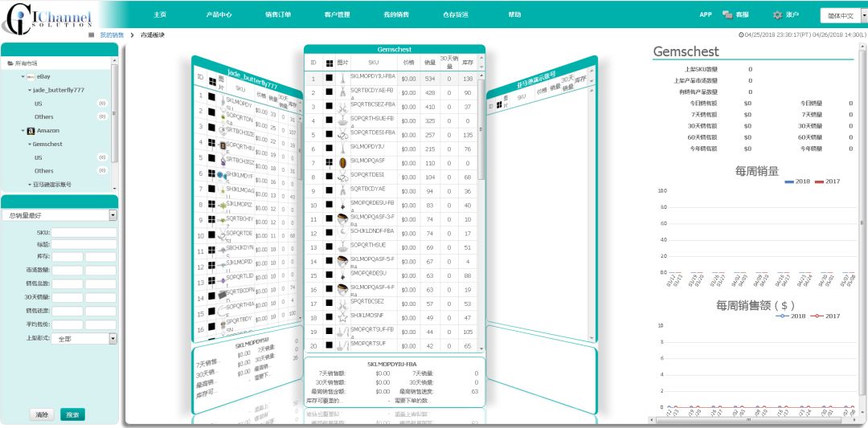Select Others under Gemschest
The height and width of the screenshot is (428, 868).
(x=43, y=171)
